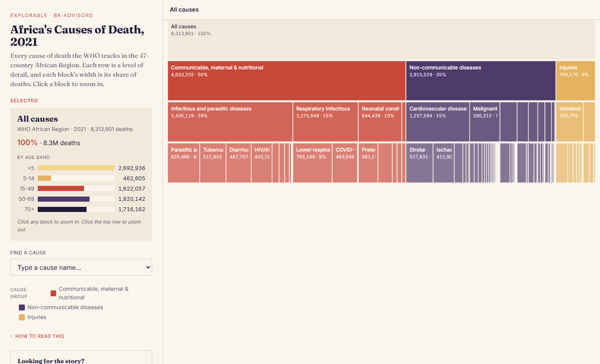Select the Preterm block with 381 thousand deaths
The height and width of the screenshot is (364, 600).
368,163
